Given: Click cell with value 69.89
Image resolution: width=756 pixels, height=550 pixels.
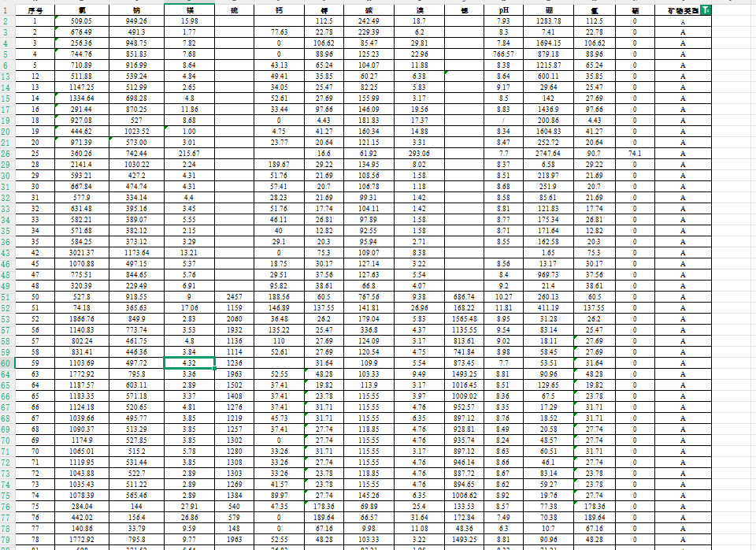Looking at the screenshot, I should pyautogui.click(x=369, y=507).
